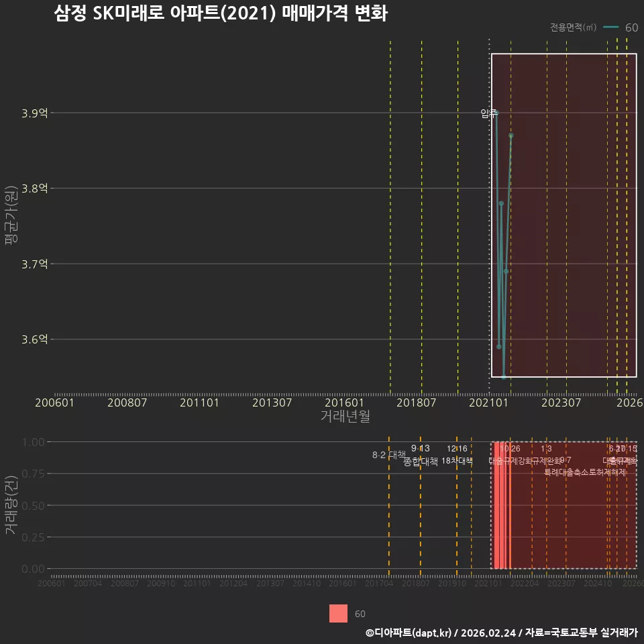The image size is (644, 644).
Task: Click the 10·26 date annotation
Action: (x=510, y=449)
